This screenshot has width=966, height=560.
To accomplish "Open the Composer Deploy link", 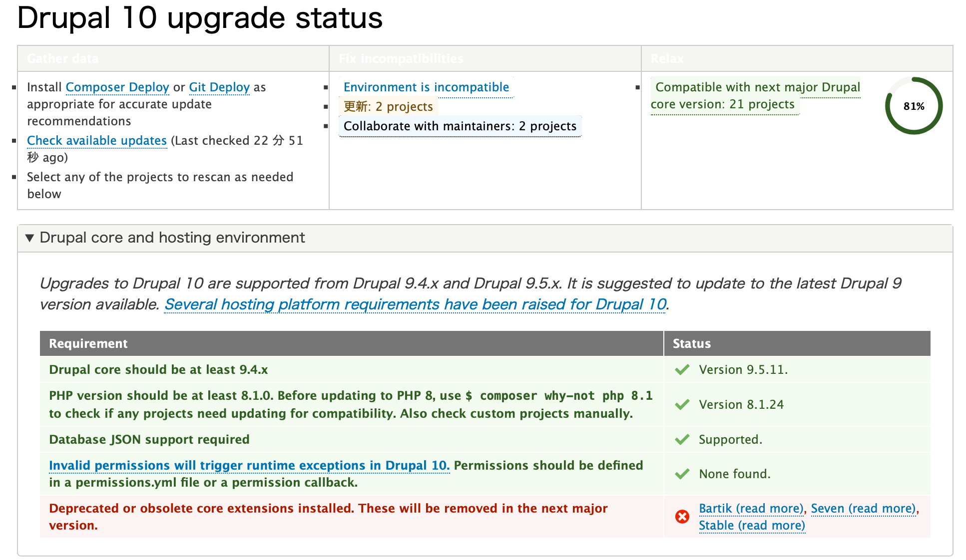I will click(x=117, y=87).
